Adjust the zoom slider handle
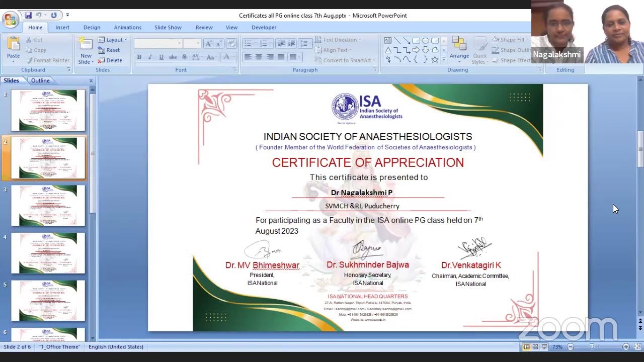This screenshot has height=362, width=644. [592, 347]
